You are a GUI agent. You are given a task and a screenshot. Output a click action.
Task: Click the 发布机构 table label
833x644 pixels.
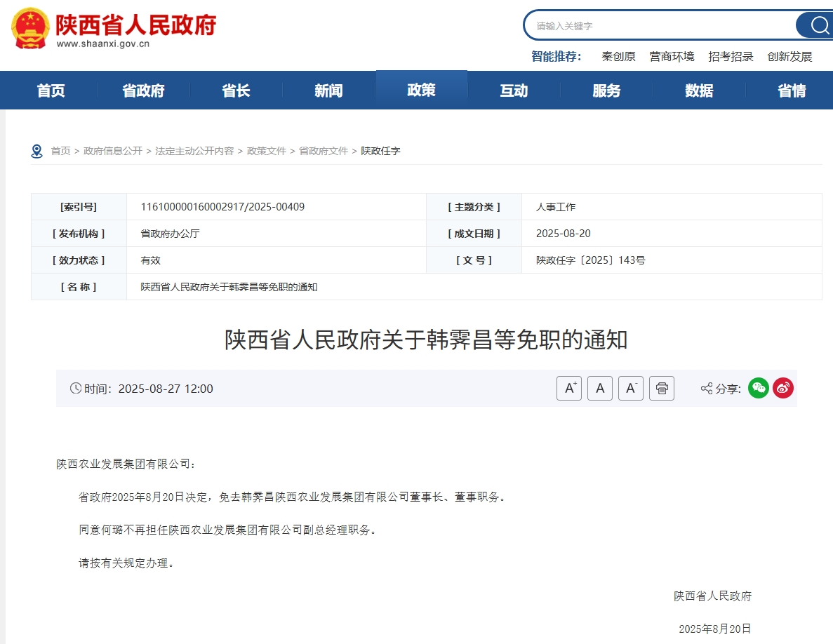click(79, 234)
